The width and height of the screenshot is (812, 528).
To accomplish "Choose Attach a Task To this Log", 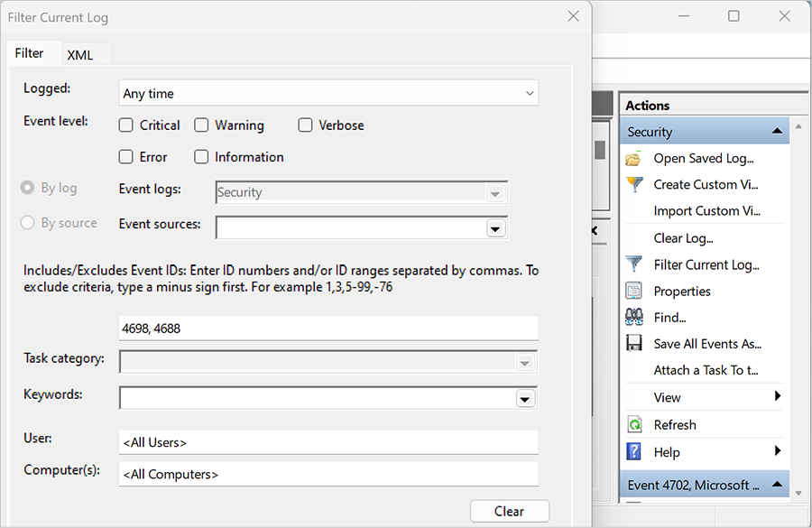I will coord(706,370).
